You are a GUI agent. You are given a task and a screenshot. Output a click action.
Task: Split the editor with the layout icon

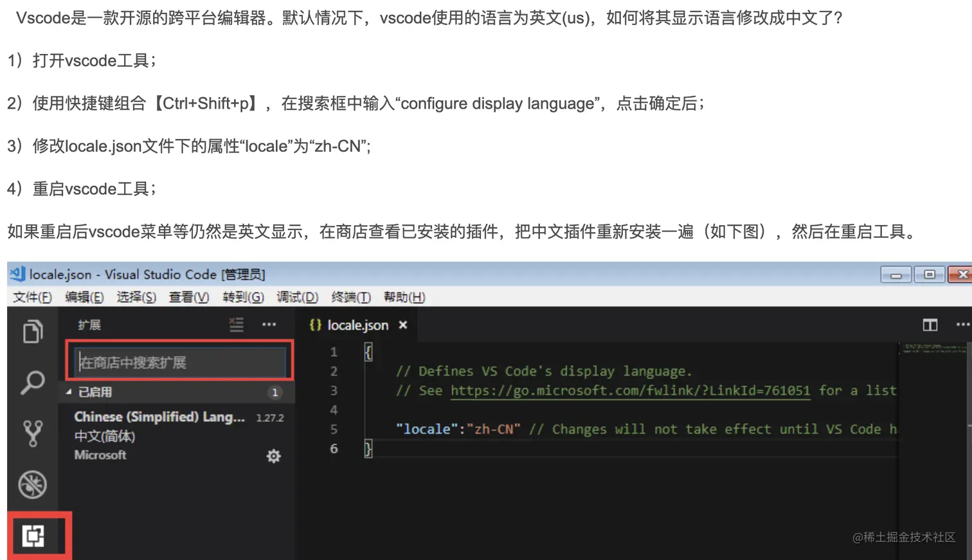[930, 325]
